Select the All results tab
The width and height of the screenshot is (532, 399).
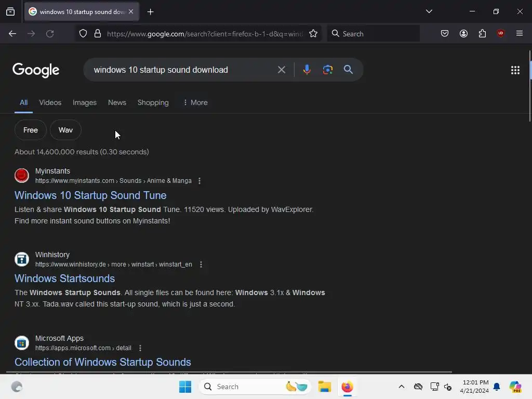23,102
